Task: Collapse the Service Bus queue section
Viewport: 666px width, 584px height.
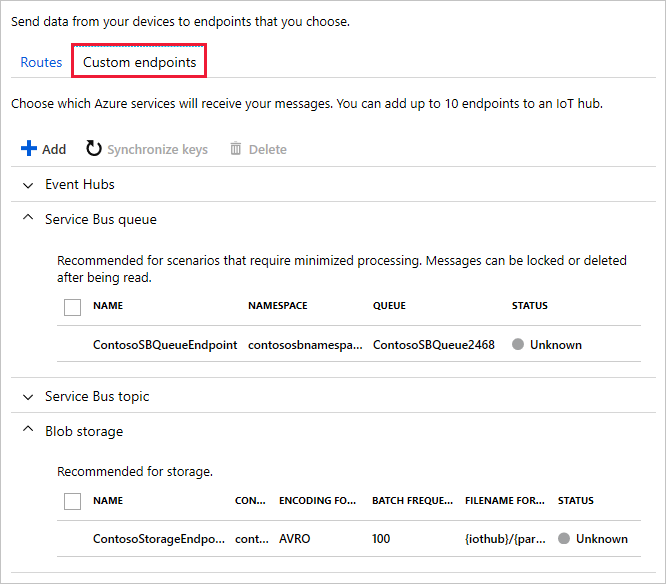Action: click(x=28, y=219)
